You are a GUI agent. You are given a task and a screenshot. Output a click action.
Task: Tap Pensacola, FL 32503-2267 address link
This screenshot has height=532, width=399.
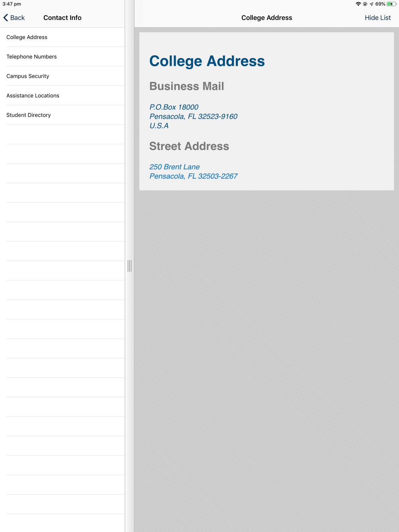(x=194, y=176)
